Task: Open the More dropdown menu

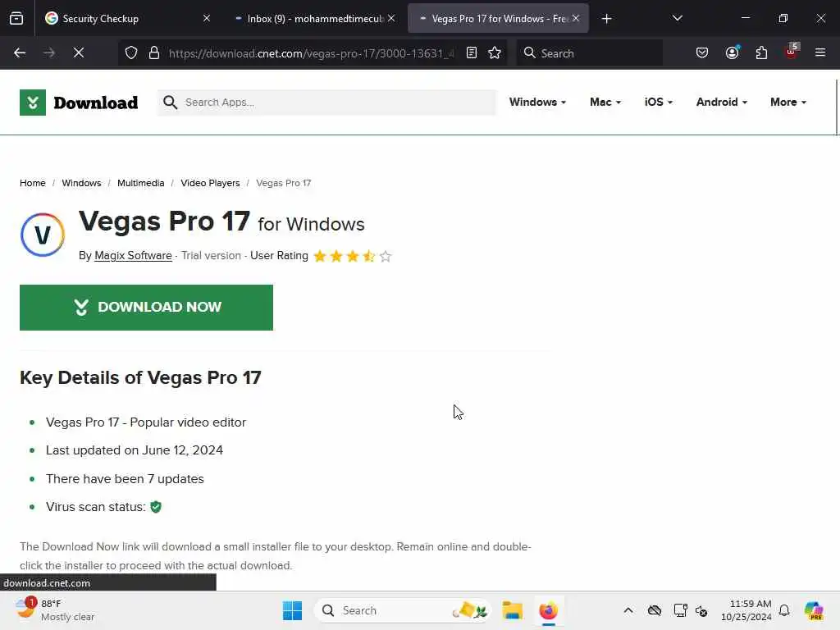Action: (x=788, y=103)
